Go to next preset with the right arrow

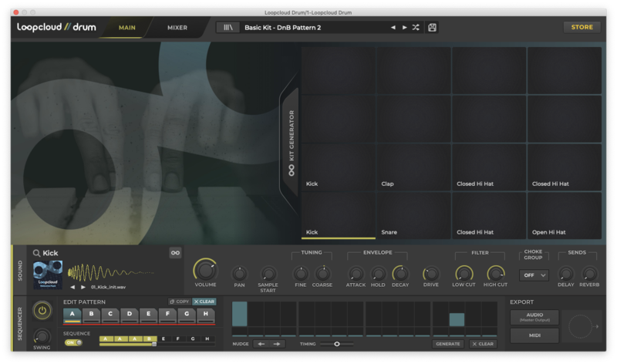404,27
